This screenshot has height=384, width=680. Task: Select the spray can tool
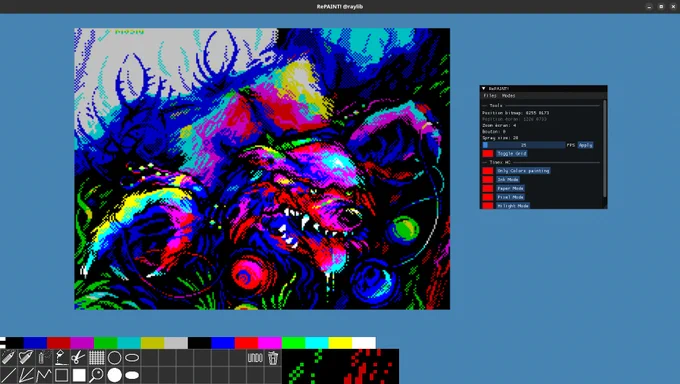pos(44,358)
